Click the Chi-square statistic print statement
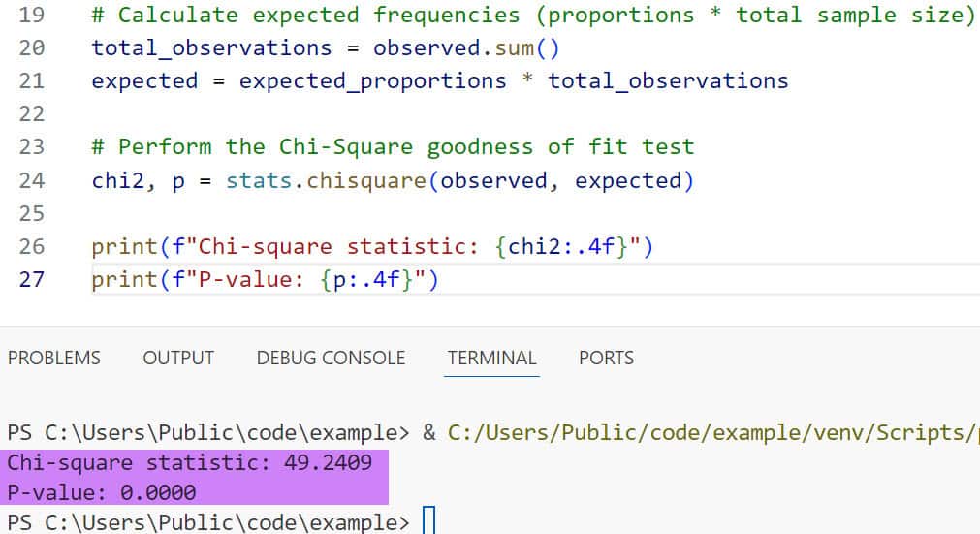The image size is (980, 534). (373, 247)
